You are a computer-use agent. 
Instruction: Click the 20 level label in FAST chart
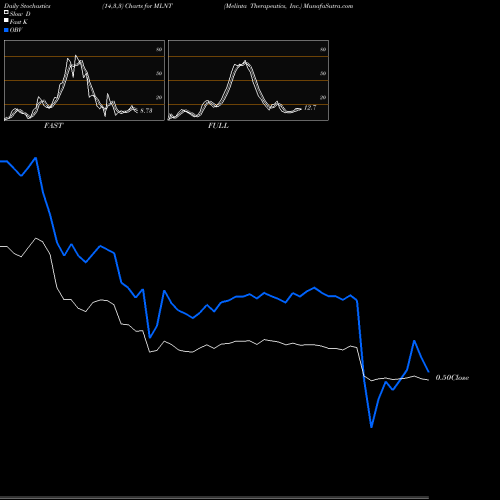[159, 97]
